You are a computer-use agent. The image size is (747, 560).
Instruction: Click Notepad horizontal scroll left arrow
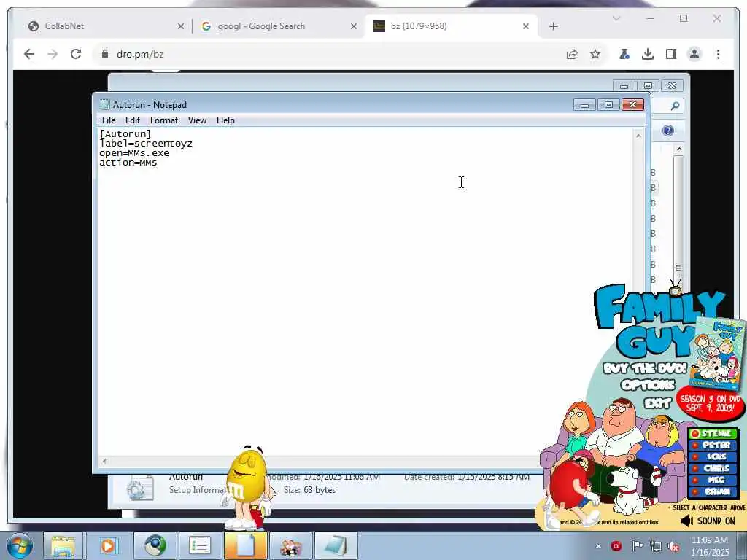click(x=104, y=461)
